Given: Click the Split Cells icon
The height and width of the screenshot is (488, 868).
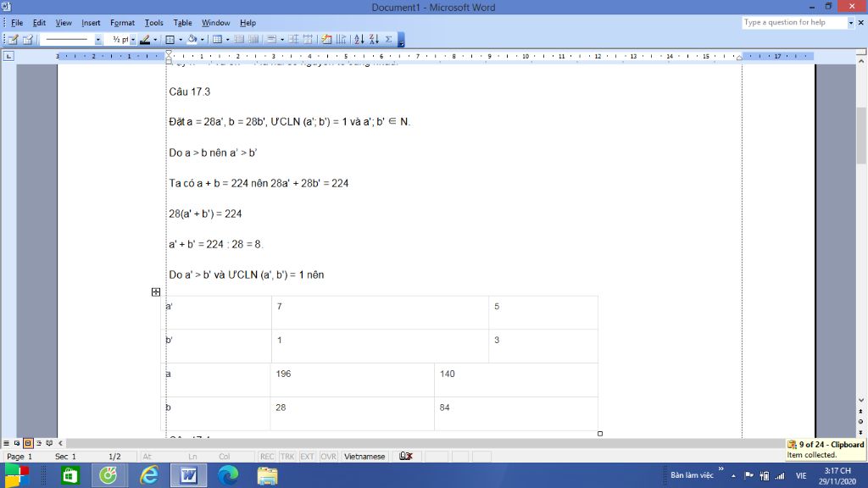Looking at the screenshot, I should click(x=253, y=39).
